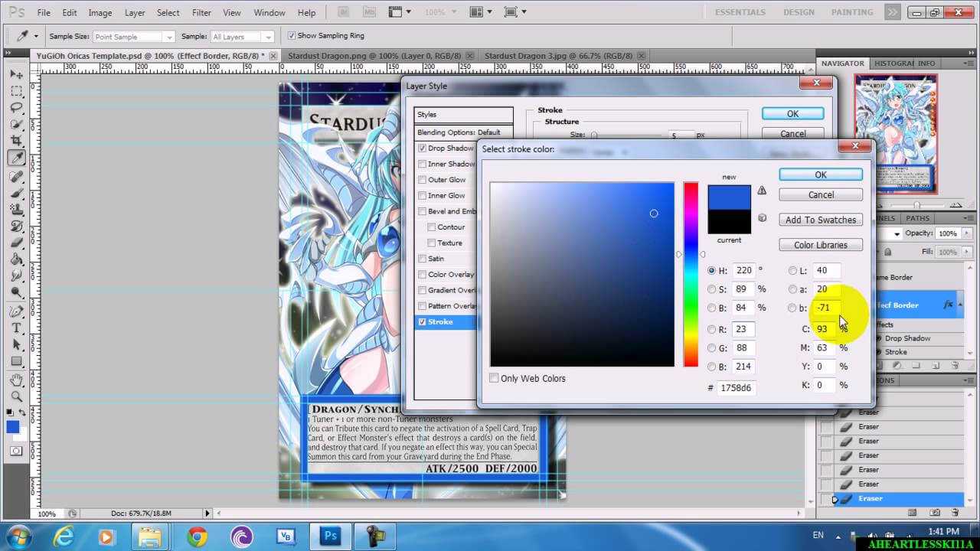Image resolution: width=980 pixels, height=551 pixels.
Task: Select the Paint Bucket tool
Action: tap(16, 259)
